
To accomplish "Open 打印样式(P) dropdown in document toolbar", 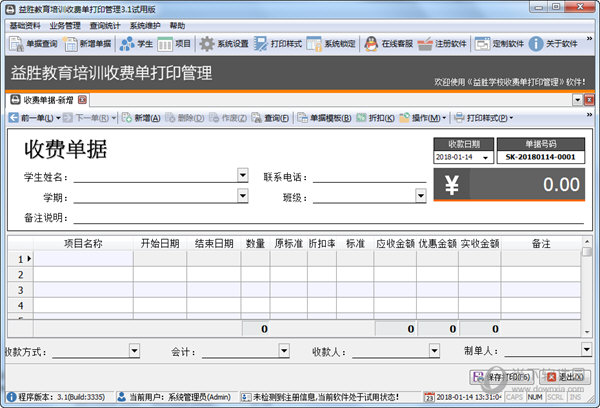I will point(484,118).
